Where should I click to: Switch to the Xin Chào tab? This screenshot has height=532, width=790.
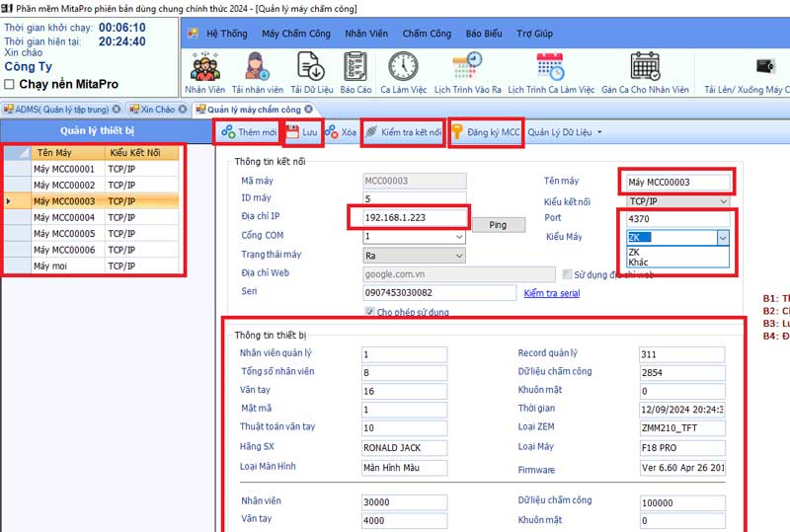coord(157,109)
